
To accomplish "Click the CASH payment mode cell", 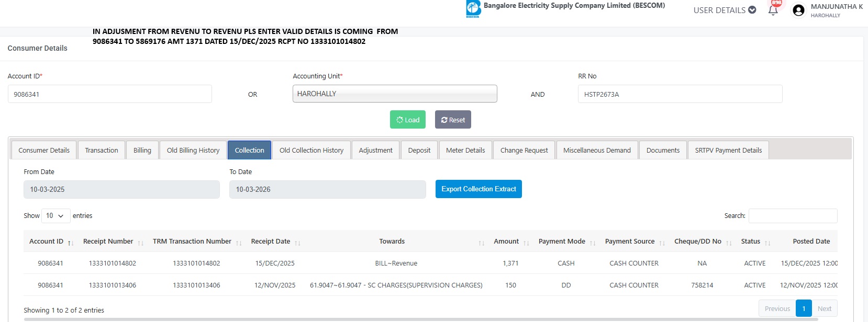I will 566,263.
